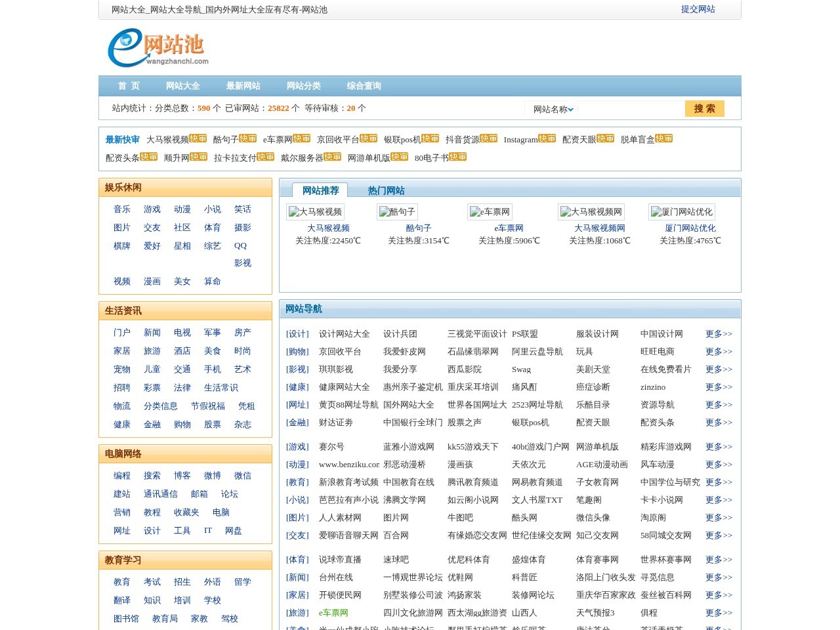This screenshot has height=630, width=840.
Task: Click the 快审 badge beside Instagram
Action: (547, 138)
